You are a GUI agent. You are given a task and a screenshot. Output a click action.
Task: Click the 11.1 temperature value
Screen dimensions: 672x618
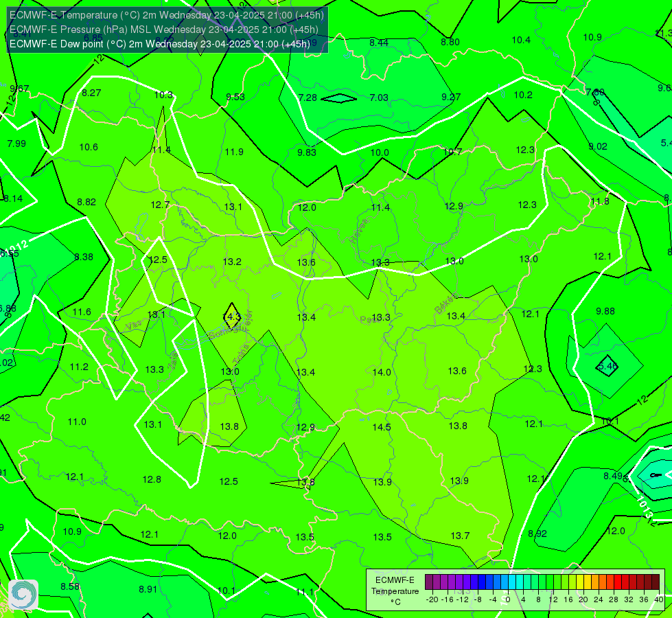(x=304, y=593)
